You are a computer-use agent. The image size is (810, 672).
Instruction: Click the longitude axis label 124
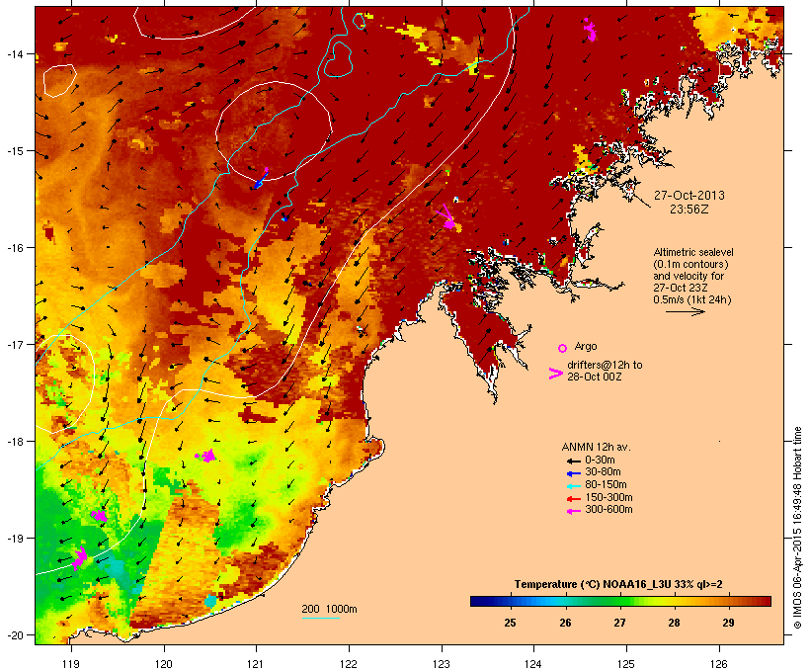[x=533, y=664]
